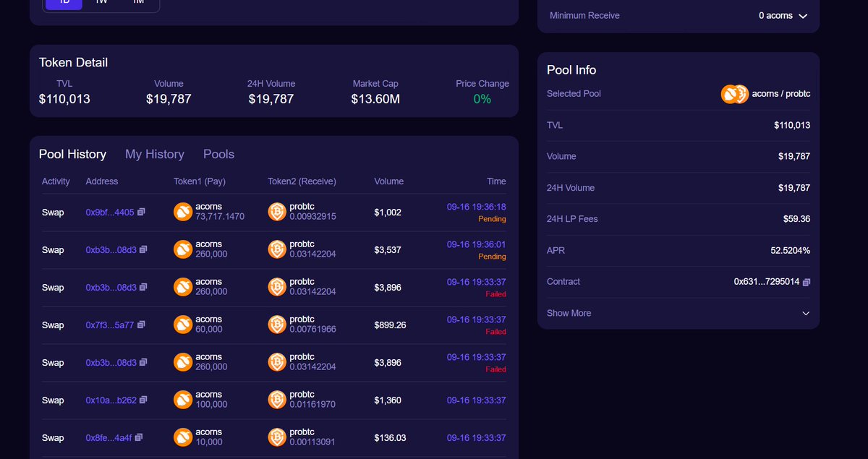This screenshot has width=868, height=459.
Task: Copy address 0x9bf...4405 via copy icon
Action: tap(141, 212)
